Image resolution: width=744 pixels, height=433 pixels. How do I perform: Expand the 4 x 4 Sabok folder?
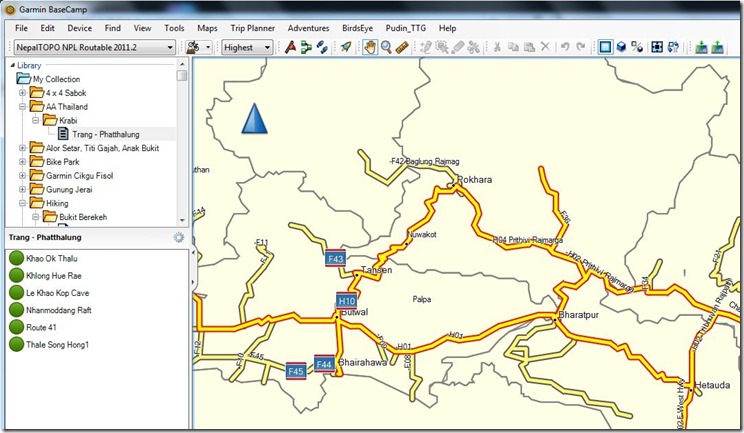coord(22,93)
